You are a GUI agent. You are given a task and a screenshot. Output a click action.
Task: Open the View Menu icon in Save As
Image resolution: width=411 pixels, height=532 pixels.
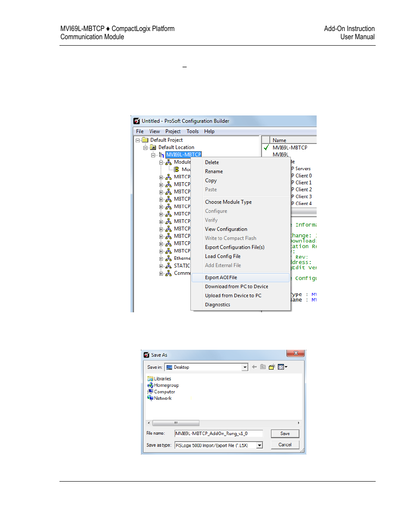click(x=283, y=367)
